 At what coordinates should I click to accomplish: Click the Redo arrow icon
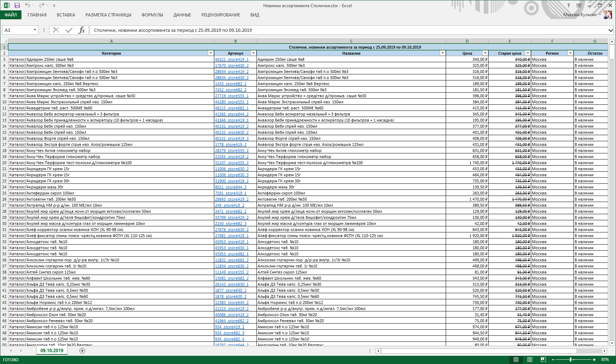coord(41,5)
